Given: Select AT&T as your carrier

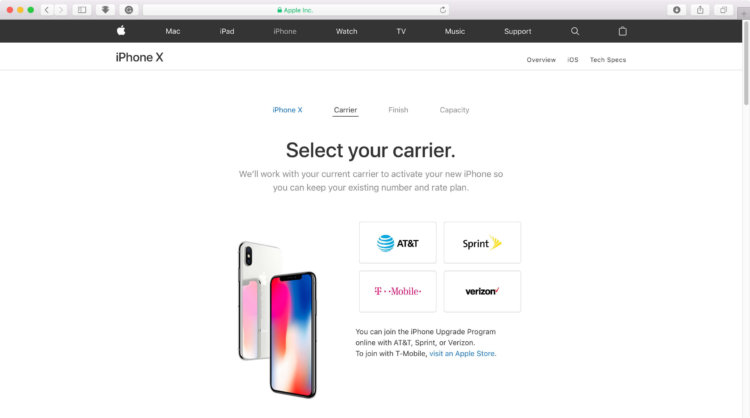Looking at the screenshot, I should pyautogui.click(x=397, y=242).
